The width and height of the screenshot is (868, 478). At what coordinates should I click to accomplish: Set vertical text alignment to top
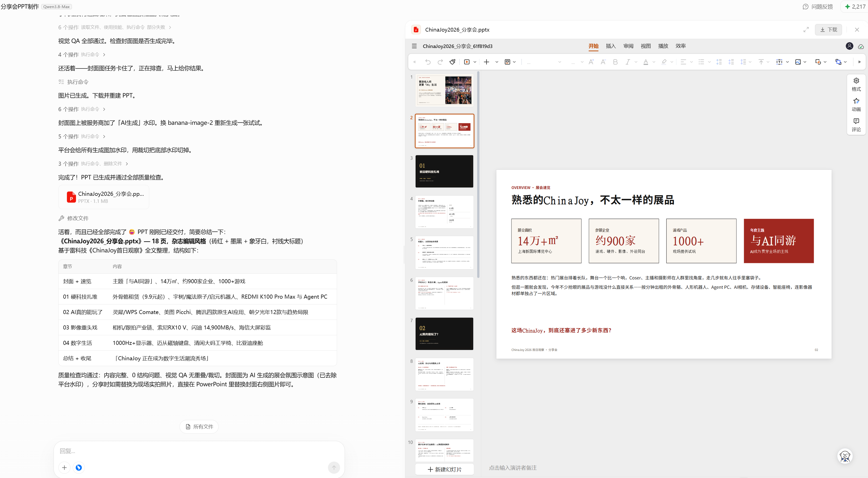[761, 62]
